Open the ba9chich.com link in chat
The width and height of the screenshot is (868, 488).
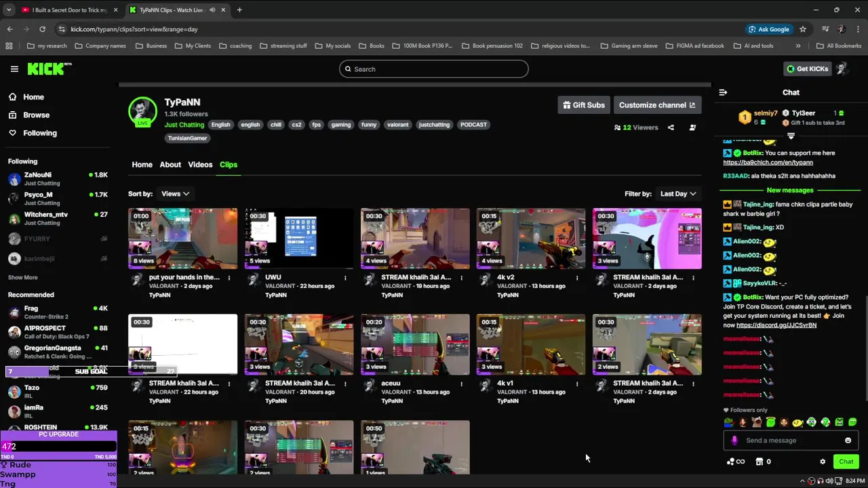(768, 163)
